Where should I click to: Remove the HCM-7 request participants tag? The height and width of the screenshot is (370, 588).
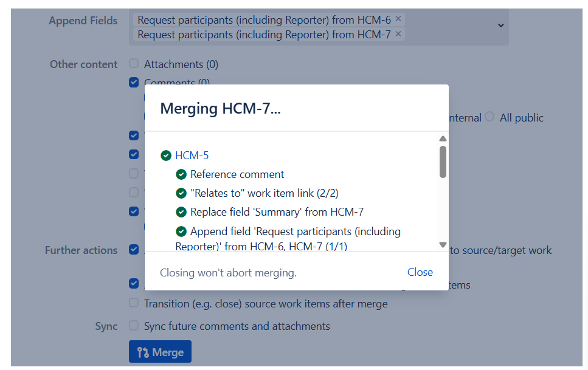(x=398, y=34)
